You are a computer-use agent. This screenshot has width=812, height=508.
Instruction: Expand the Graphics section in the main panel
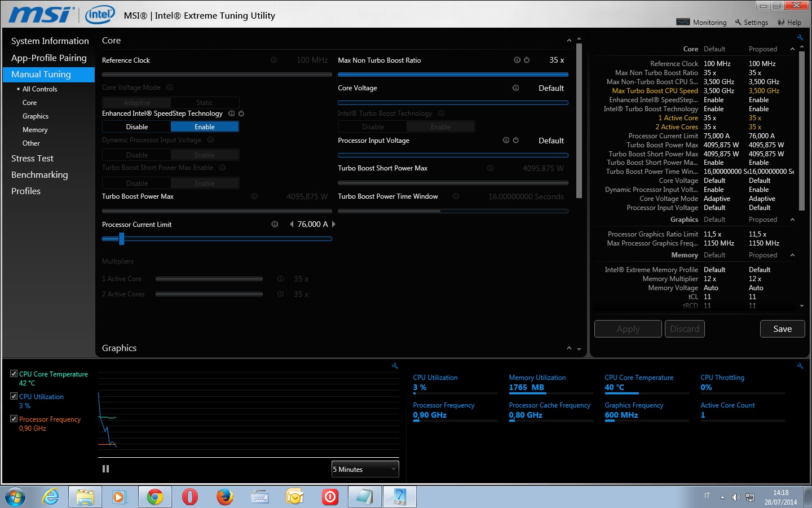(x=569, y=348)
